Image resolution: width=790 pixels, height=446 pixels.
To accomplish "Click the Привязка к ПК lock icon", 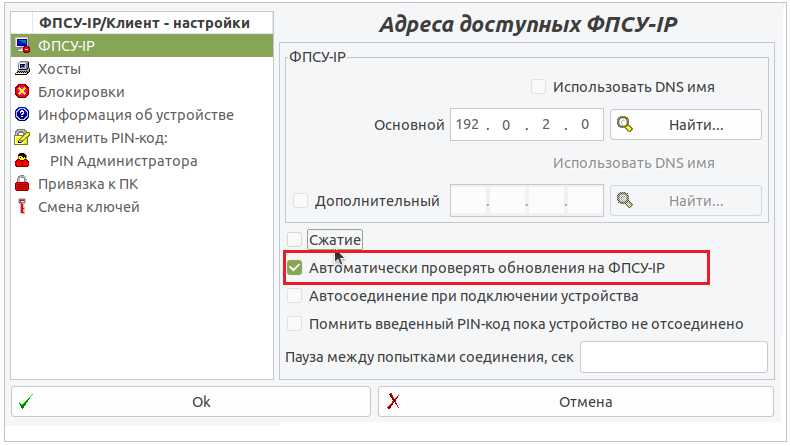I will point(22,184).
